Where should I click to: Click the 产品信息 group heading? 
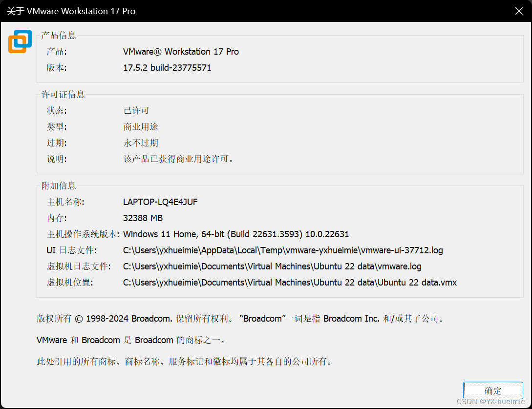[58, 35]
